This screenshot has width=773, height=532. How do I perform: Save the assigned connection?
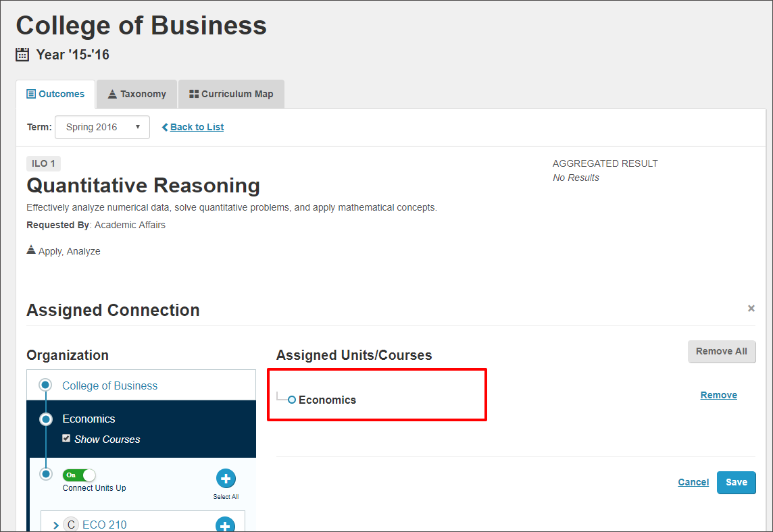[x=736, y=483]
